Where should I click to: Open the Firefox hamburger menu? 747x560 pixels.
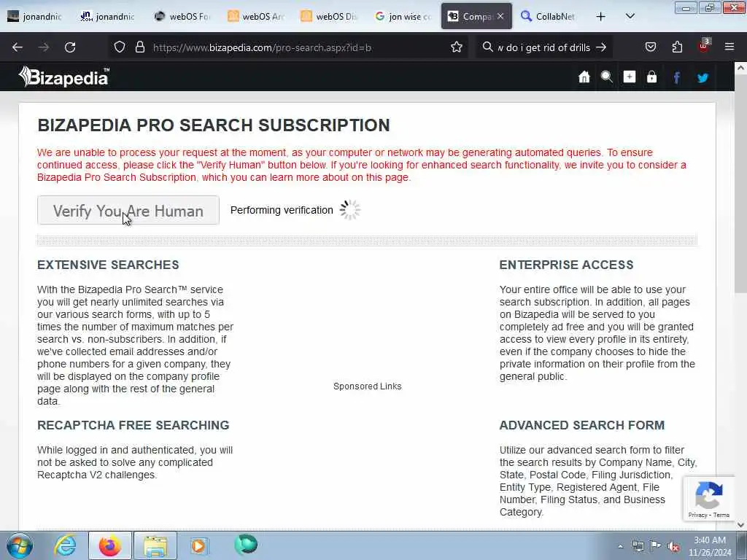729,47
